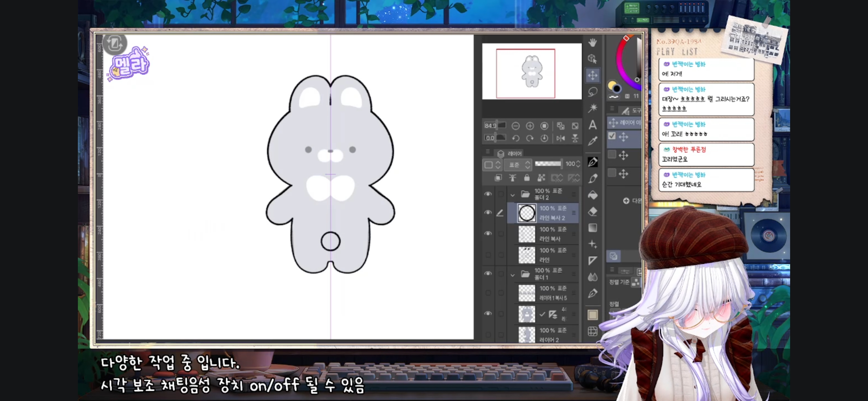
Task: Open the 표준 blending mode dropdown
Action: click(x=518, y=165)
